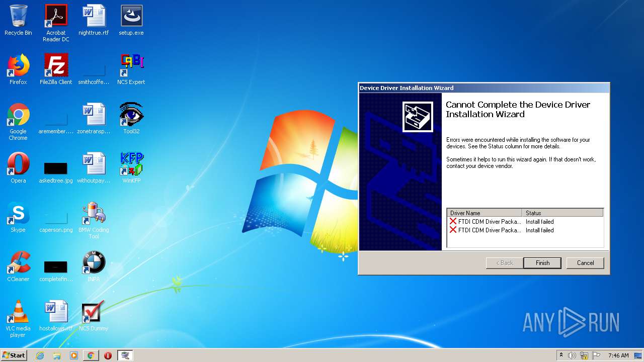Activate the driver wizard taskbar button
Viewport: 644px width, 362px height.
click(125, 355)
